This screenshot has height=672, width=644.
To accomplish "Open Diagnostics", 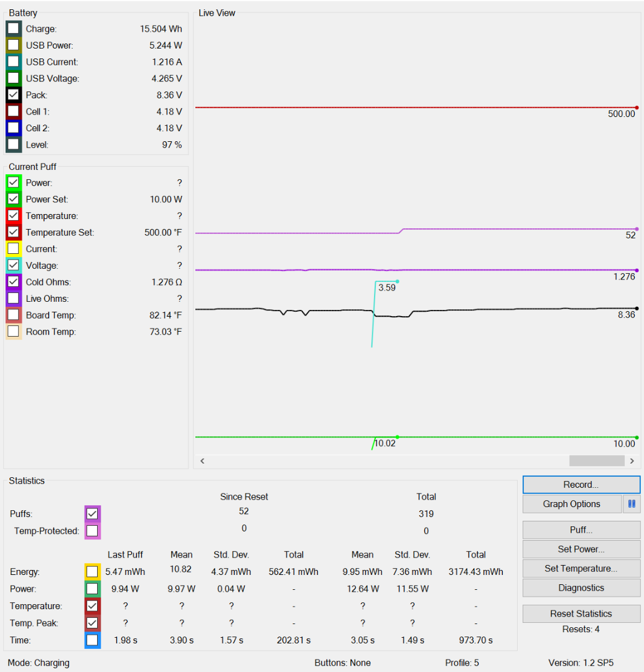I will click(x=581, y=588).
